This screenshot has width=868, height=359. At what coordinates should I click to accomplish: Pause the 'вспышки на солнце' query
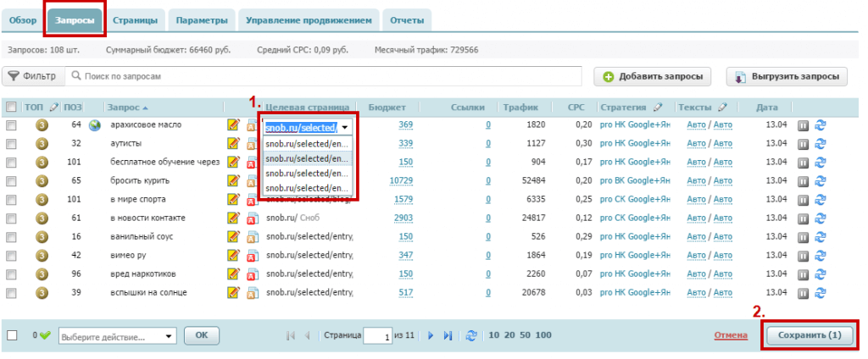[804, 293]
